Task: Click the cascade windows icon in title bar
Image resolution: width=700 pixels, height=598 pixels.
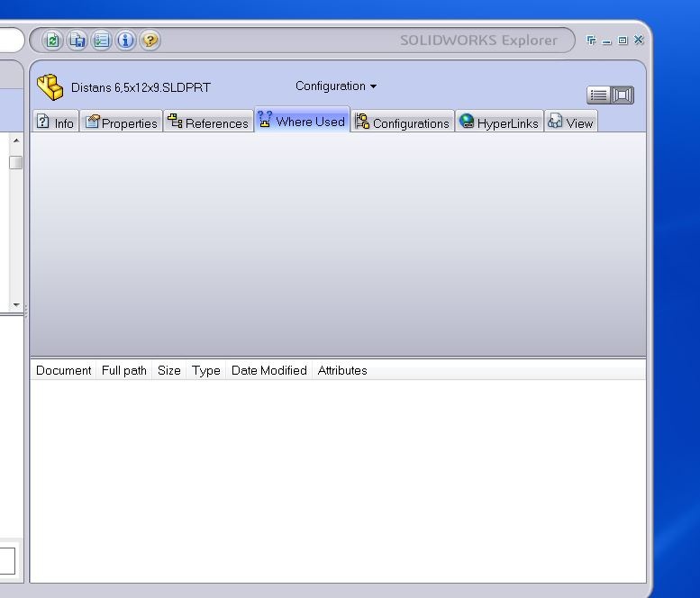Action: point(591,41)
